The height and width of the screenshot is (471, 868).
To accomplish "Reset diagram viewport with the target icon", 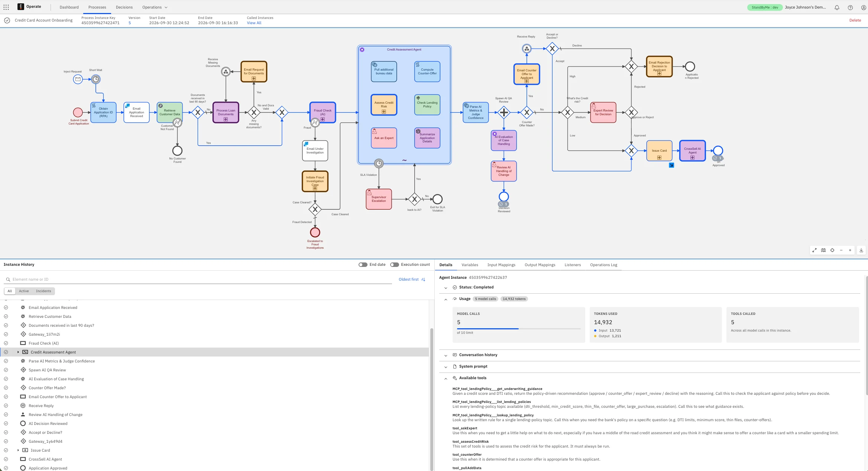I will 832,250.
